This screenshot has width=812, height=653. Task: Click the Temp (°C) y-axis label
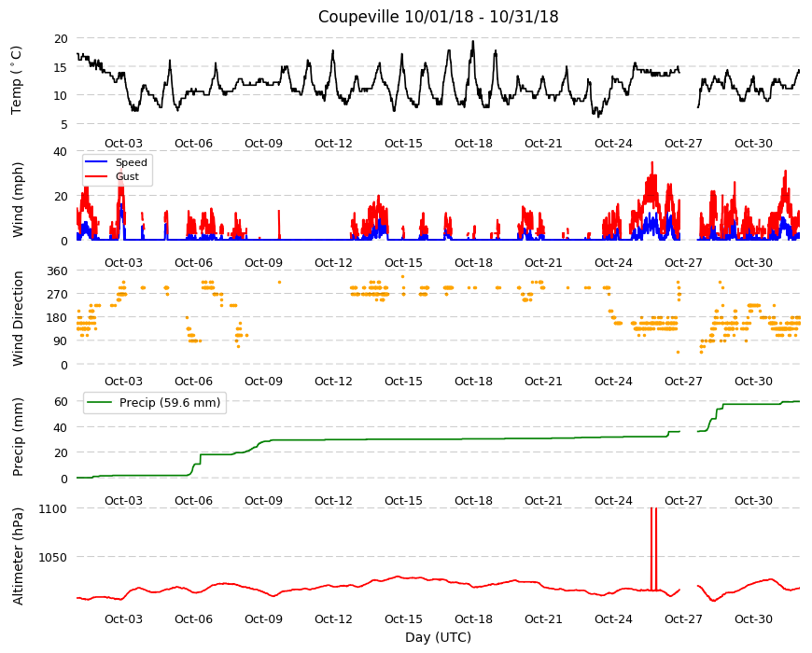tap(17, 80)
